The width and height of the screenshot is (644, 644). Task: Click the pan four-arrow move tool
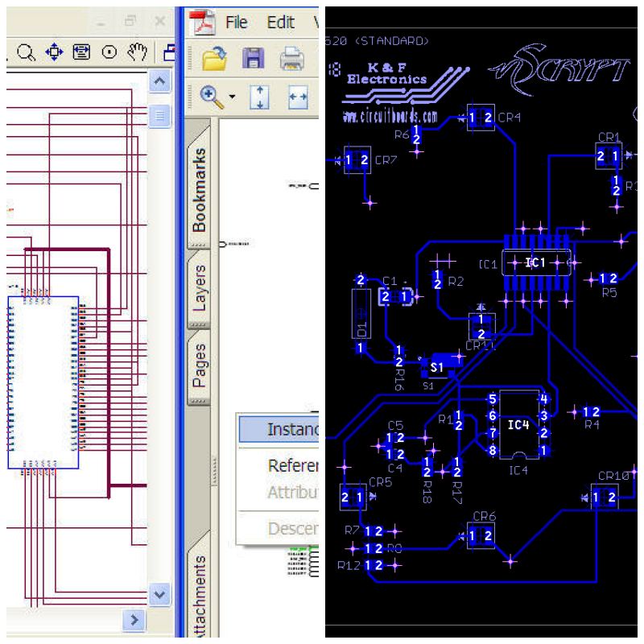[x=54, y=52]
